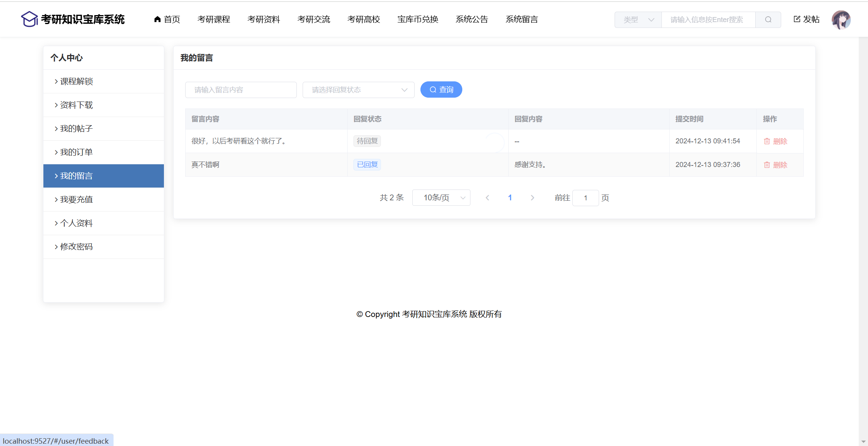868x446 pixels.
Task: Go to next page arrow
Action: (532, 198)
